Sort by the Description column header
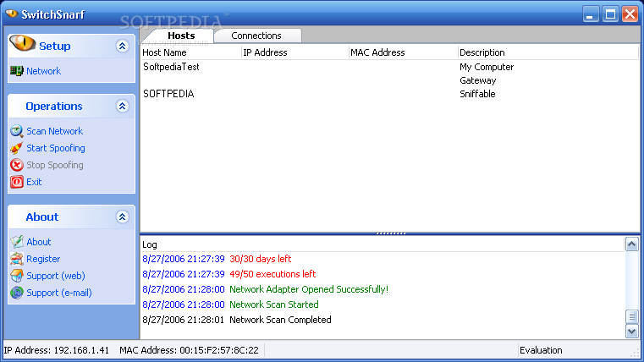The image size is (644, 362). [548, 52]
